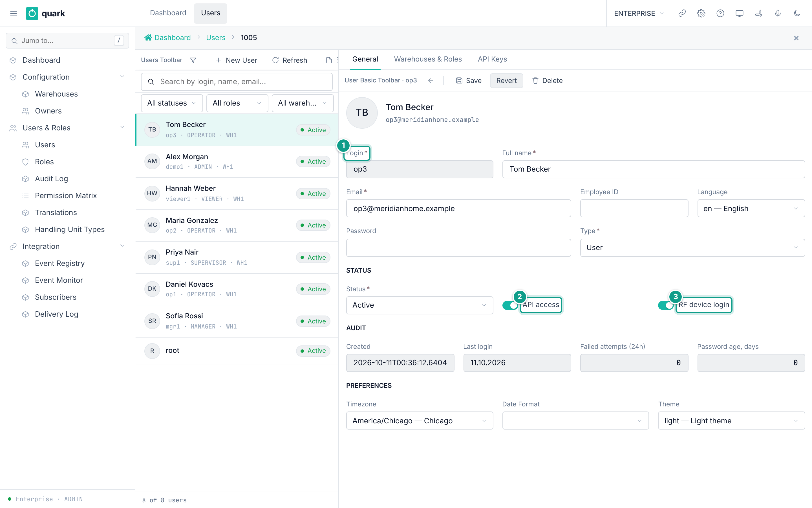Click the TB avatar in the profile header
Screen dimensions: 812x508
[x=362, y=113]
